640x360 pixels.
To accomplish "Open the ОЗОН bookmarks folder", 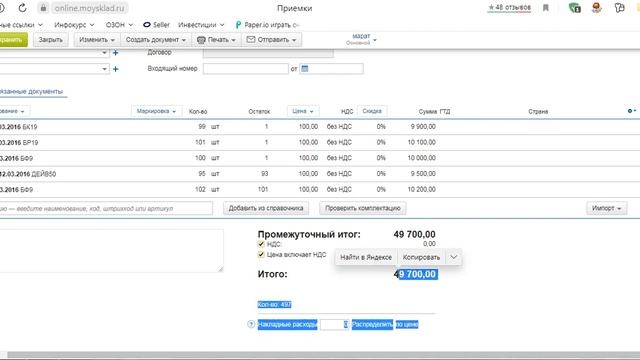I will coord(119,25).
